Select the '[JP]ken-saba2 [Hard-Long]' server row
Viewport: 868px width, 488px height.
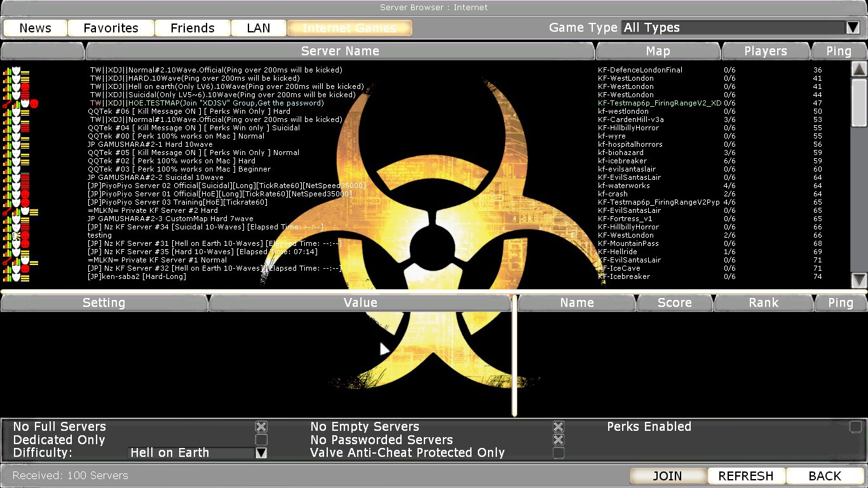tap(137, 277)
